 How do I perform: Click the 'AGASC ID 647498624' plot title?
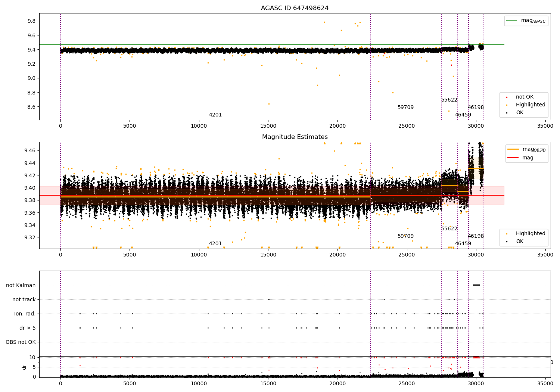(295, 8)
